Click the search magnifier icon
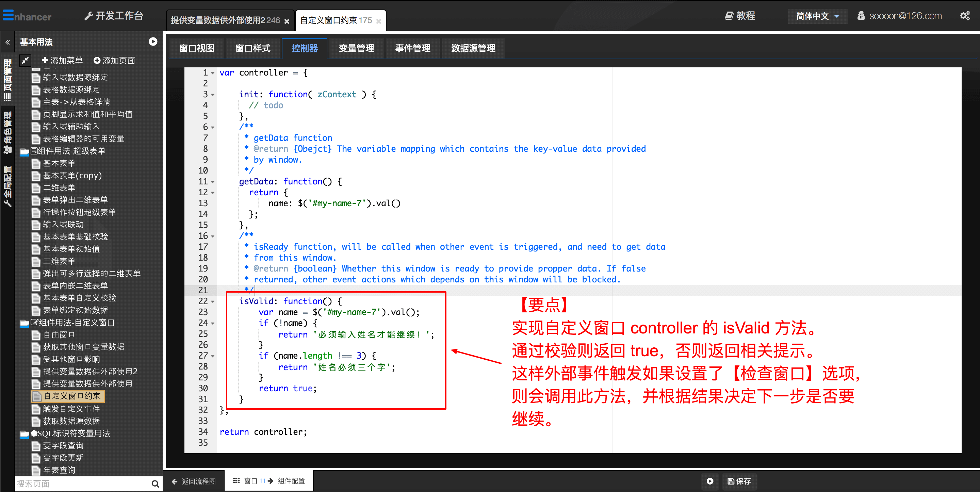This screenshot has height=492, width=980. (x=155, y=483)
